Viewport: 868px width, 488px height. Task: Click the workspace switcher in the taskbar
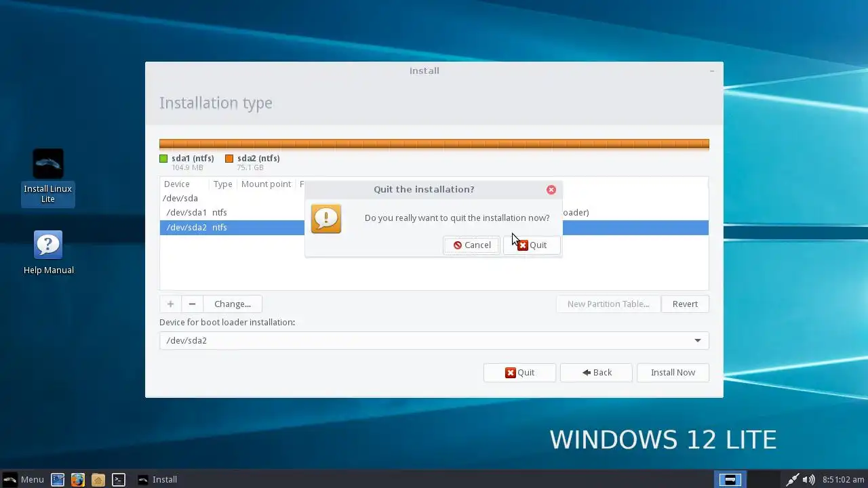(730, 479)
